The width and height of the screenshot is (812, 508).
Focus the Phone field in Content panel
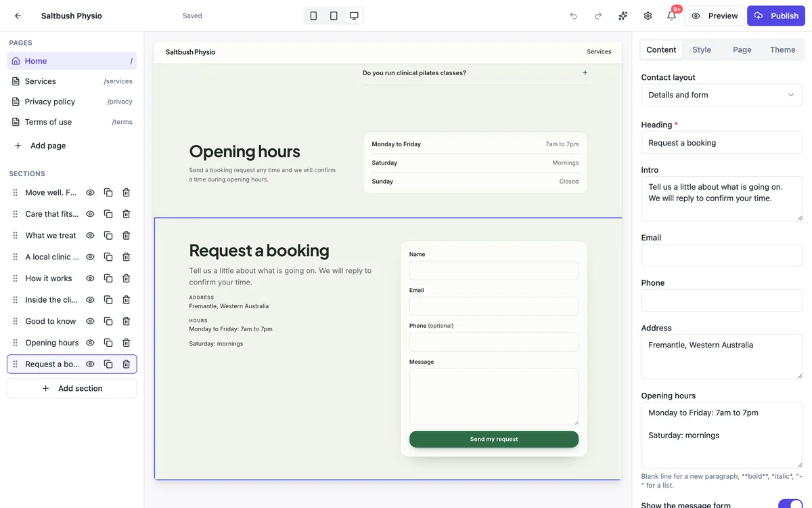click(722, 300)
